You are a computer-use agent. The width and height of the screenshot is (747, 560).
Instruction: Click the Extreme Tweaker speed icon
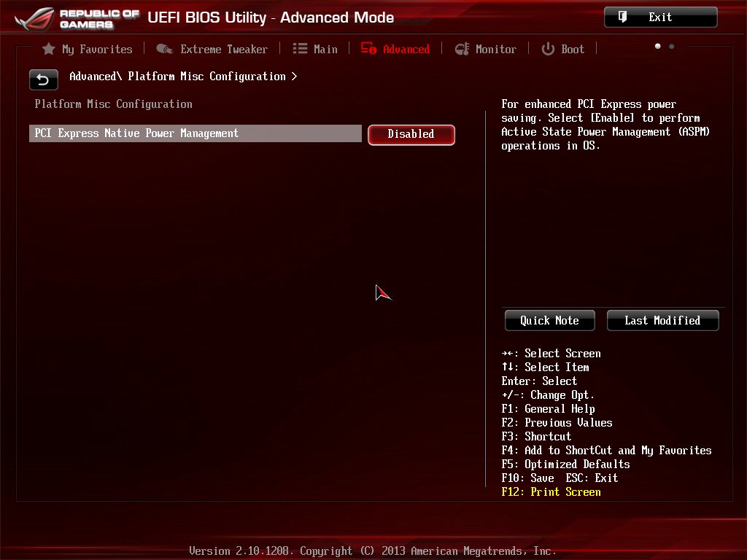(165, 49)
